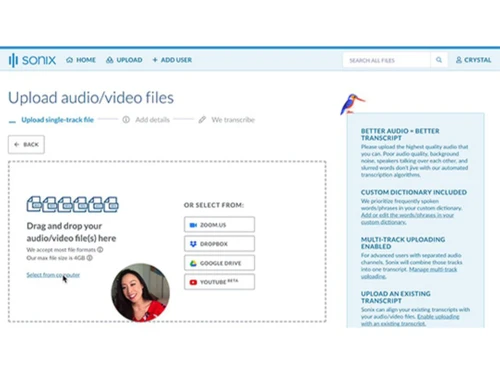This screenshot has width=500, height=375.
Task: Click 'Multi-Track Uploading Enabled' heading
Action: coord(403,243)
